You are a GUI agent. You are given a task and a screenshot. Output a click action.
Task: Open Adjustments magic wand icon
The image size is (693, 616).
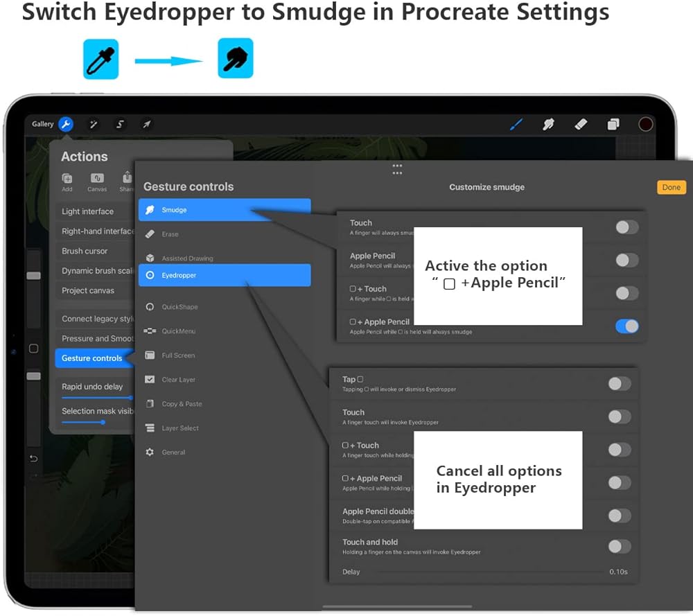click(93, 124)
